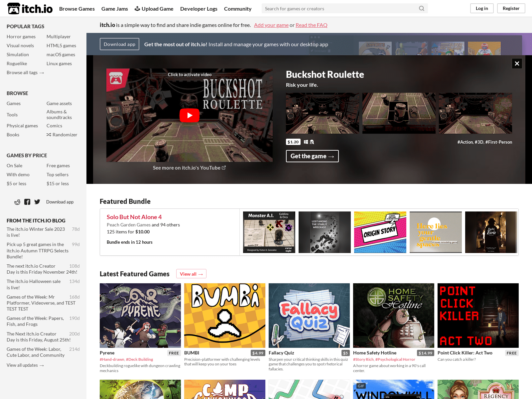
Task: Click the Randomizer shuffle link
Action: (62, 135)
